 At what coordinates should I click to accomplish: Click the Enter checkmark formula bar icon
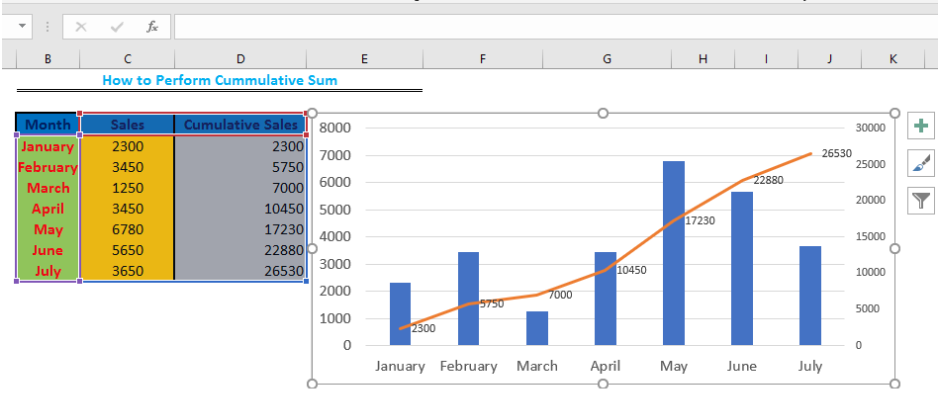117,27
